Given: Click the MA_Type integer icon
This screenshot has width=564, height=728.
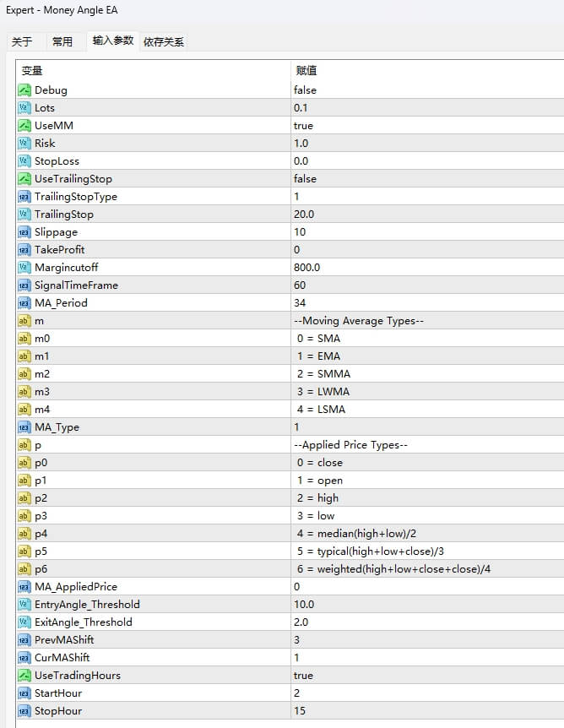Looking at the screenshot, I should (24, 427).
